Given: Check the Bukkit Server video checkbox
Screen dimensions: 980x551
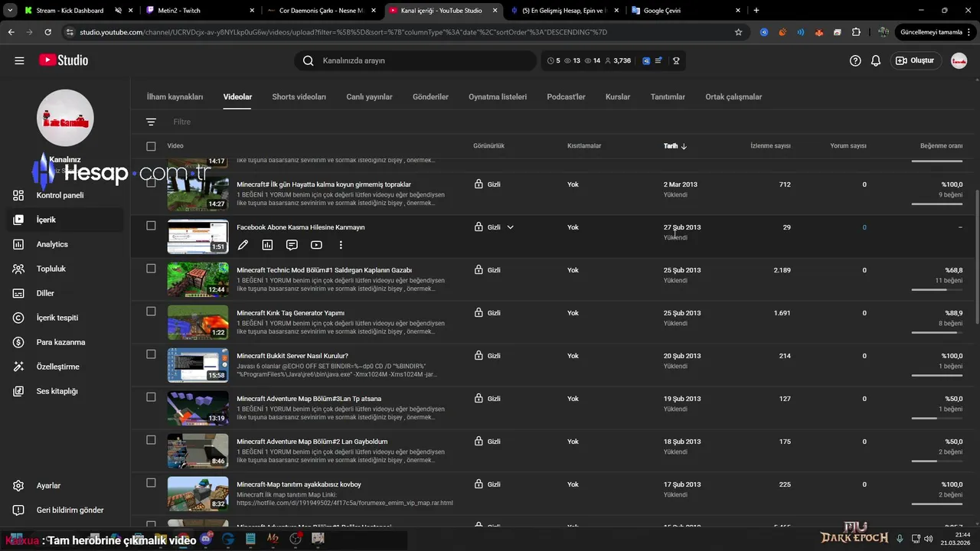Looking at the screenshot, I should click(151, 354).
